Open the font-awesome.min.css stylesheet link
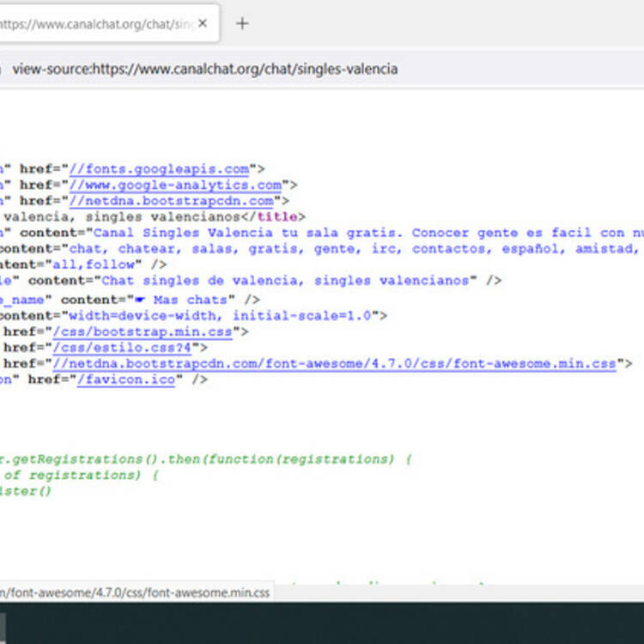 tap(334, 364)
